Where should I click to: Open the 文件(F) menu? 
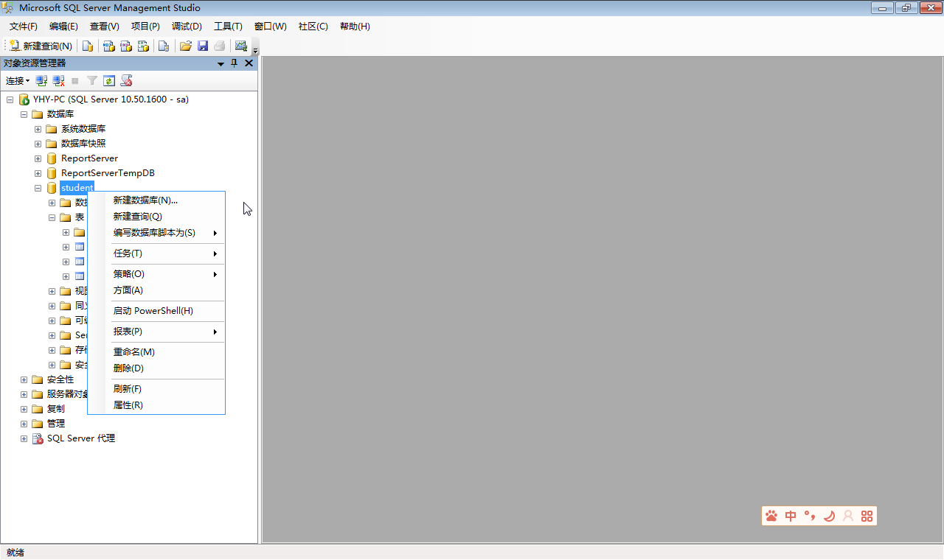point(23,27)
